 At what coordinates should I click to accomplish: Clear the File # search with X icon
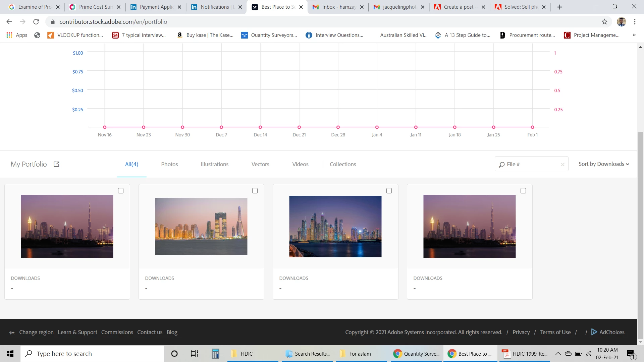tap(562, 164)
